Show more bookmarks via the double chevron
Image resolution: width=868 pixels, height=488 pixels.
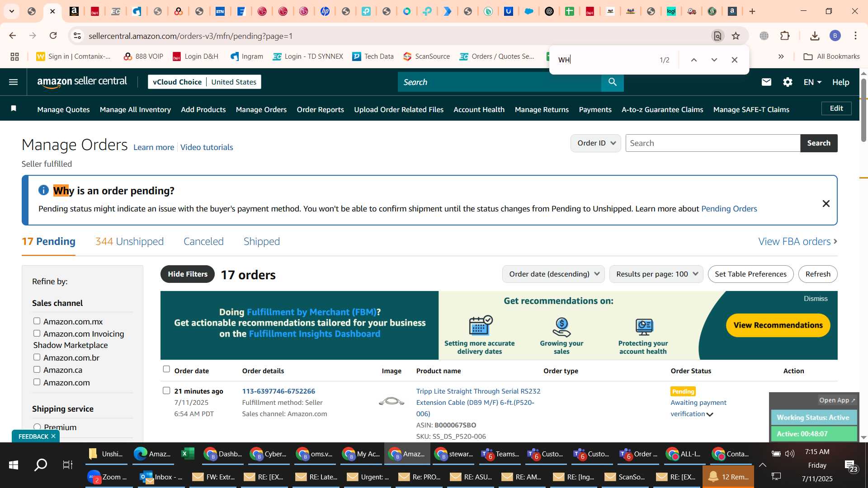click(781, 56)
